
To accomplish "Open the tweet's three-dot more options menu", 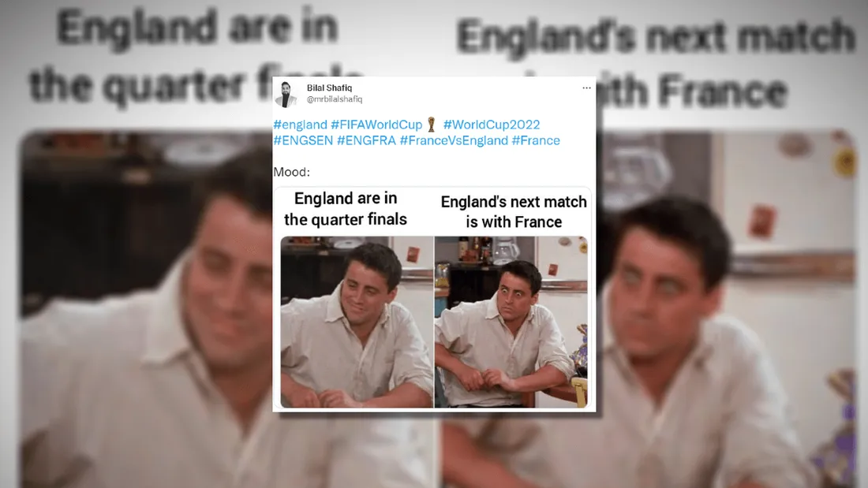I will tap(586, 88).
